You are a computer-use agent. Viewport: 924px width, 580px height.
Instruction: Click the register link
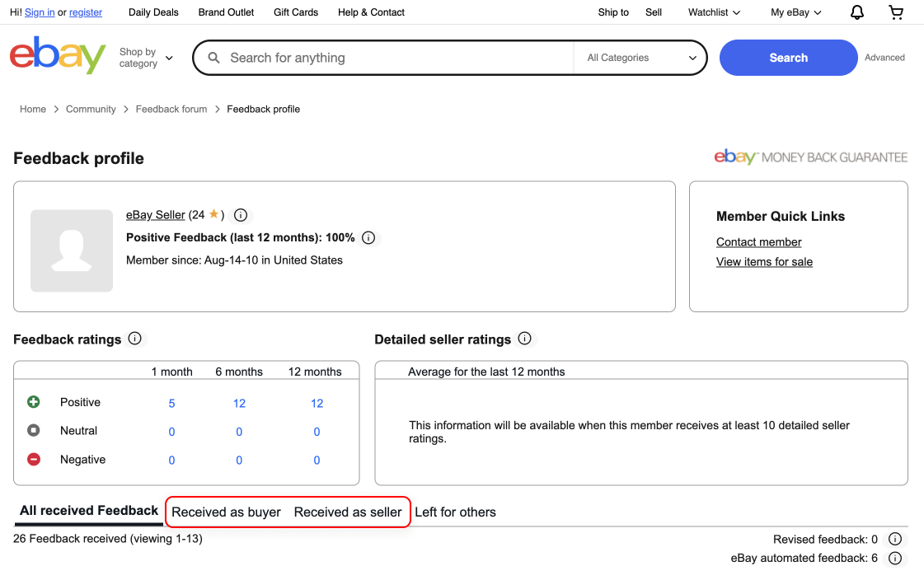(86, 12)
